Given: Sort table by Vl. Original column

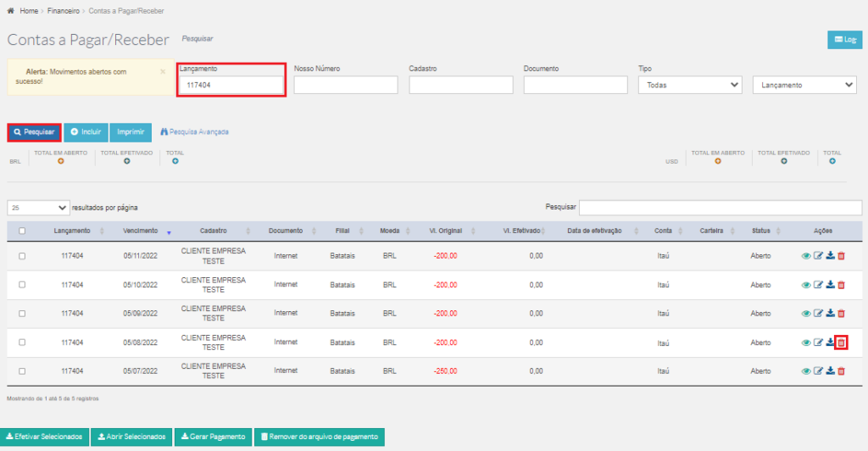Looking at the screenshot, I should click(446, 231).
